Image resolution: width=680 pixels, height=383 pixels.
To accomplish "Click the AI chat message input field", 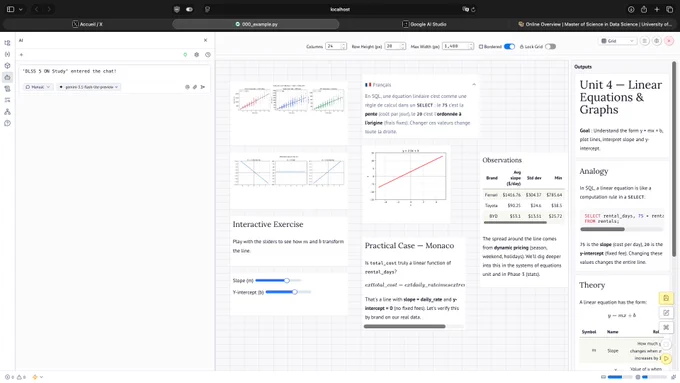I will 115,71.
